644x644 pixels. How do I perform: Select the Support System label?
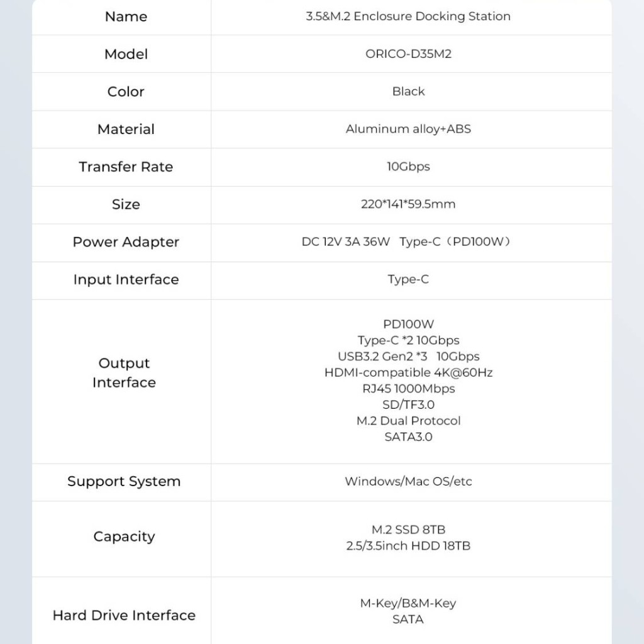pyautogui.click(x=124, y=481)
